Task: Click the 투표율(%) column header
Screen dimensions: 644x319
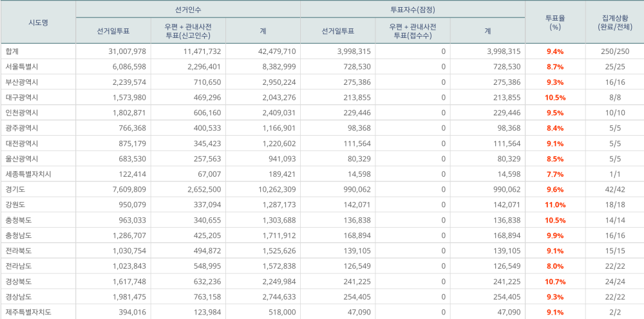Action: (555, 23)
